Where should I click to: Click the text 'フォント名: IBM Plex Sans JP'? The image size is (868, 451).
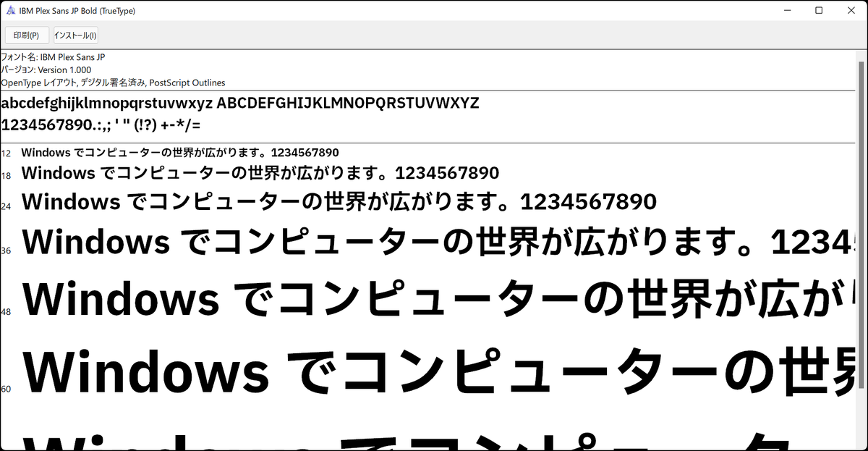point(54,57)
